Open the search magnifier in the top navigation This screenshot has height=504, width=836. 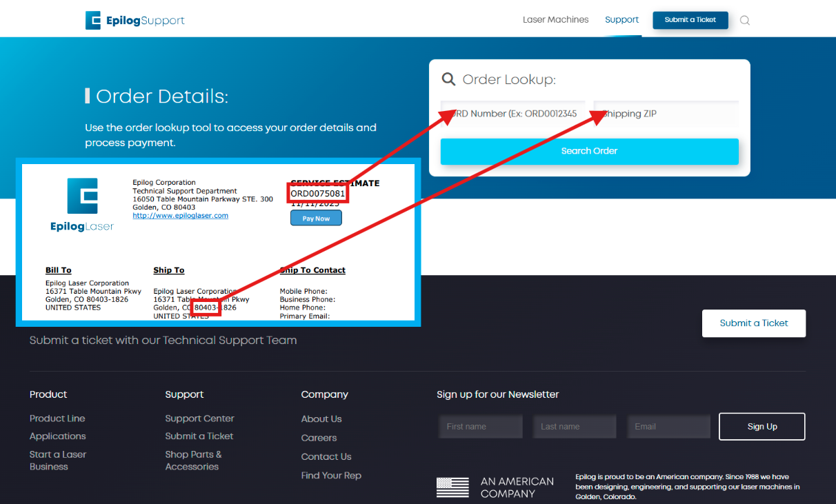point(744,20)
